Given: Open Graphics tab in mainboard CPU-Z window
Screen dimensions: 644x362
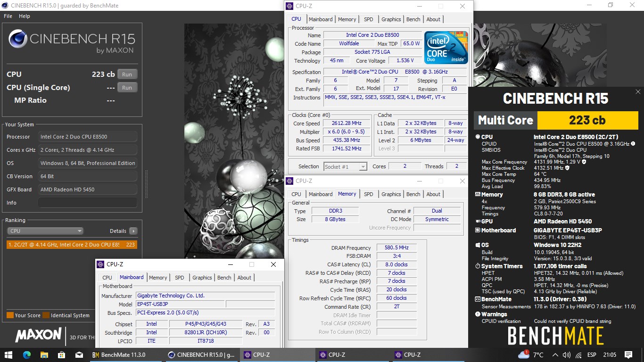Looking at the screenshot, I should (x=202, y=278).
